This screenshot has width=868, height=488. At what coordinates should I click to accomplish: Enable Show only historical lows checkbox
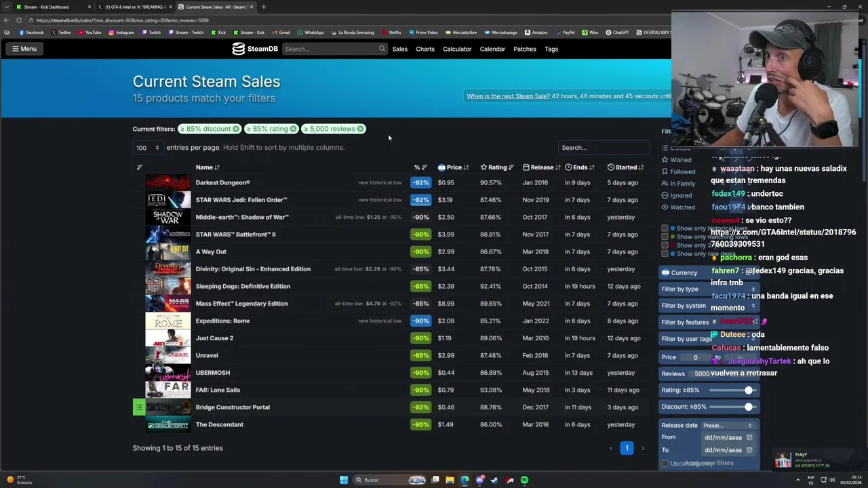tap(665, 228)
